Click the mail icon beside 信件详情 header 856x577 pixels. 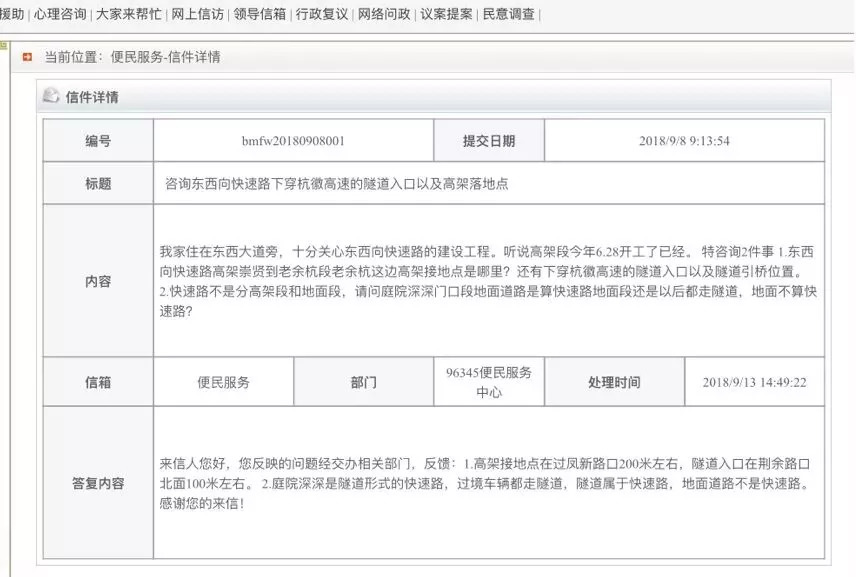[x=51, y=96]
